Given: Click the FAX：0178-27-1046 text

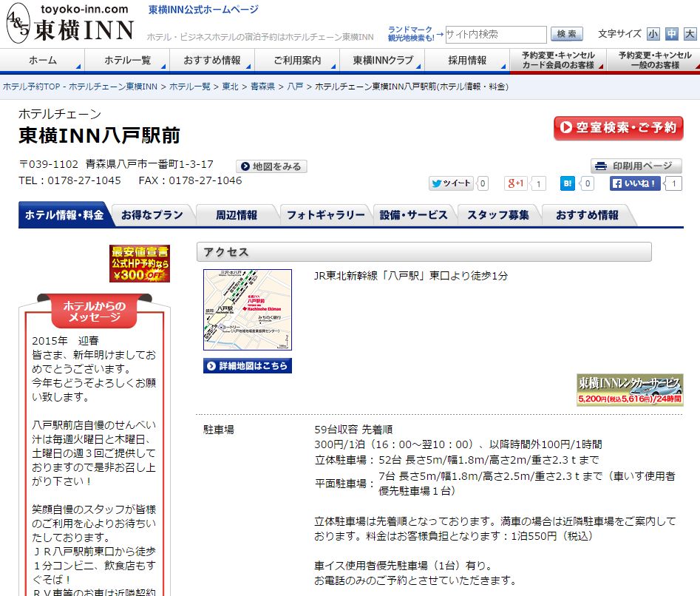Looking at the screenshot, I should [190, 180].
